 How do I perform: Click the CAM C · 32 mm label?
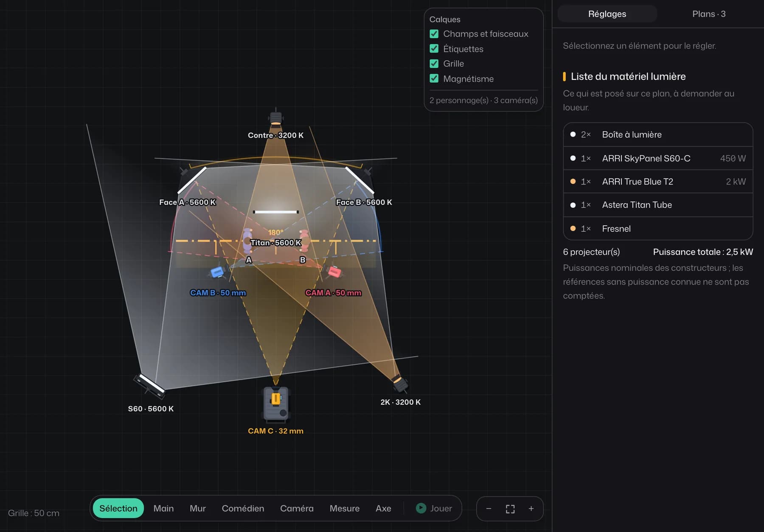coord(276,431)
